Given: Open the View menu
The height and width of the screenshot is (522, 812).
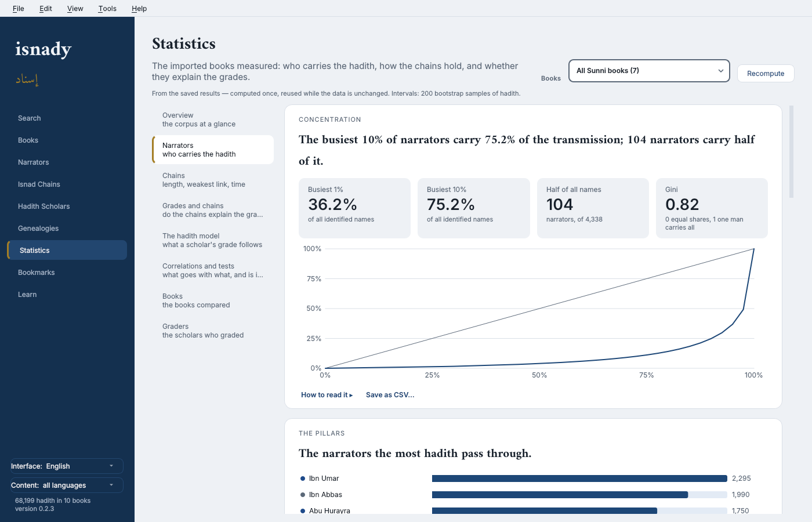Looking at the screenshot, I should [x=75, y=9].
